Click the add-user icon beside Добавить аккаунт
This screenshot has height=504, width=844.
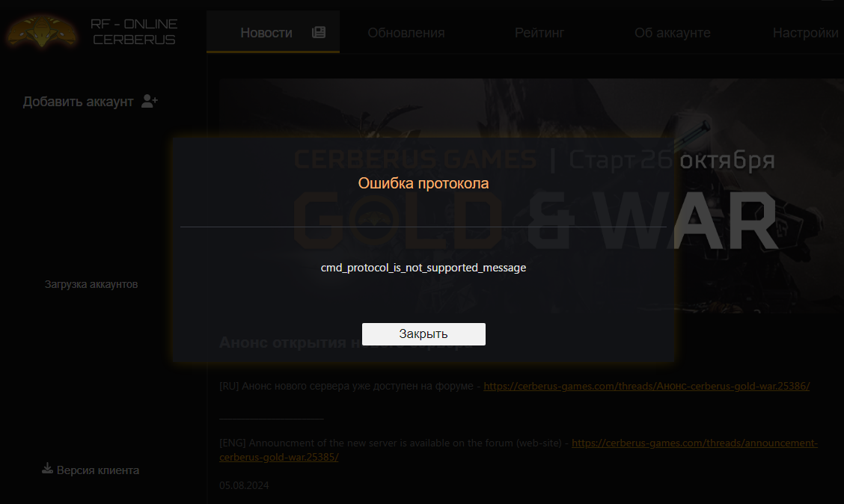pos(149,101)
